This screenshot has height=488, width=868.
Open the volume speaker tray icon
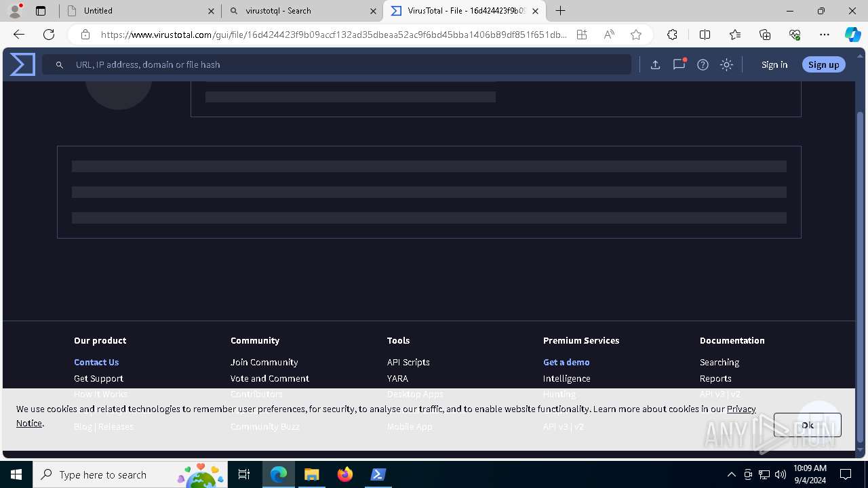click(x=780, y=474)
